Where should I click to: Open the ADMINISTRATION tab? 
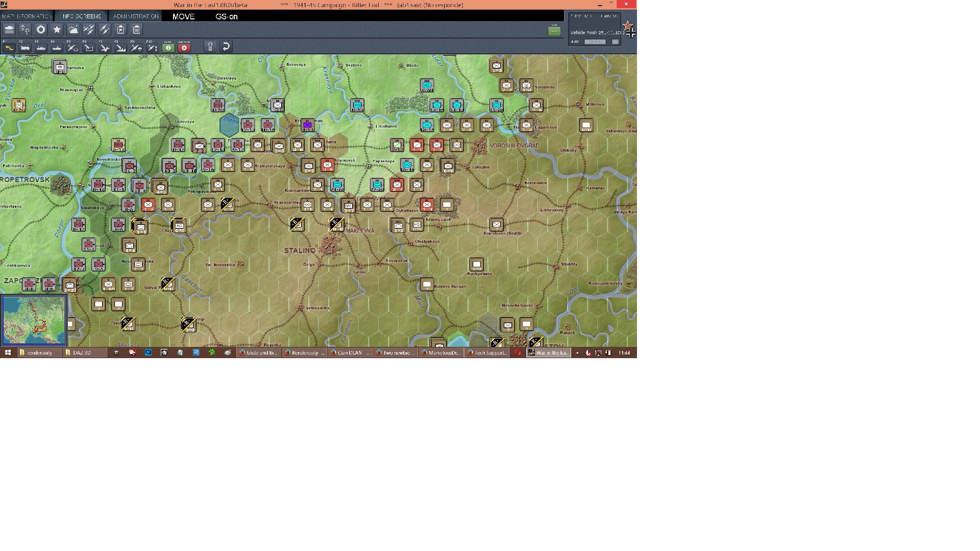pyautogui.click(x=136, y=16)
